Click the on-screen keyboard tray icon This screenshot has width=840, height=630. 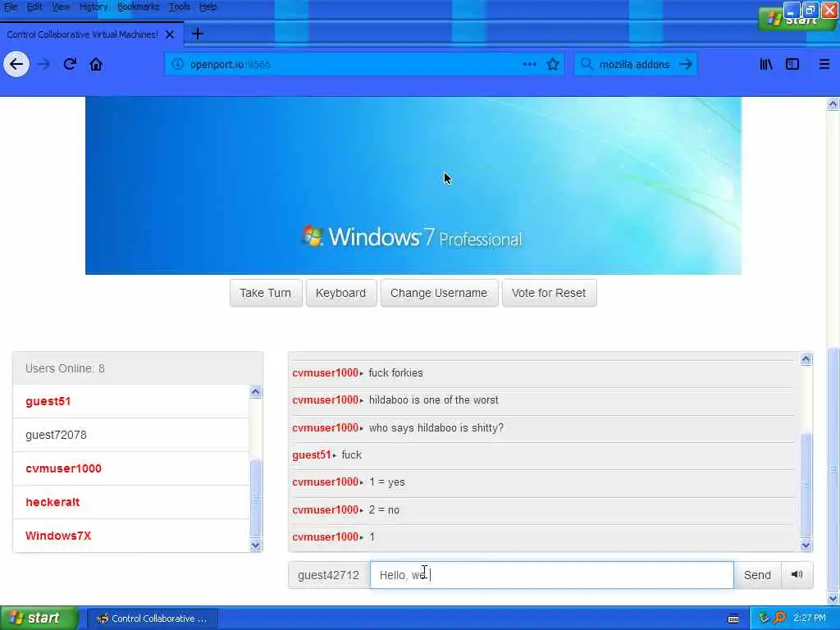tap(733, 619)
